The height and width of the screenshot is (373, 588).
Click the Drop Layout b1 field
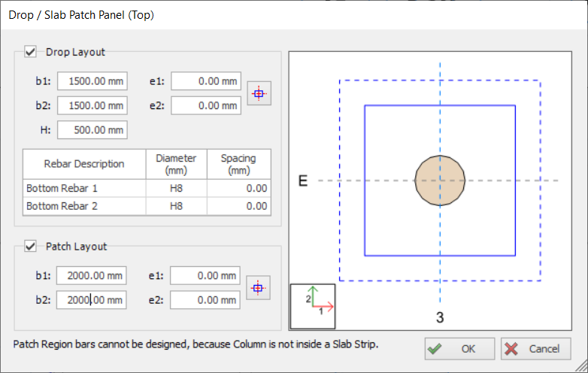pos(92,81)
